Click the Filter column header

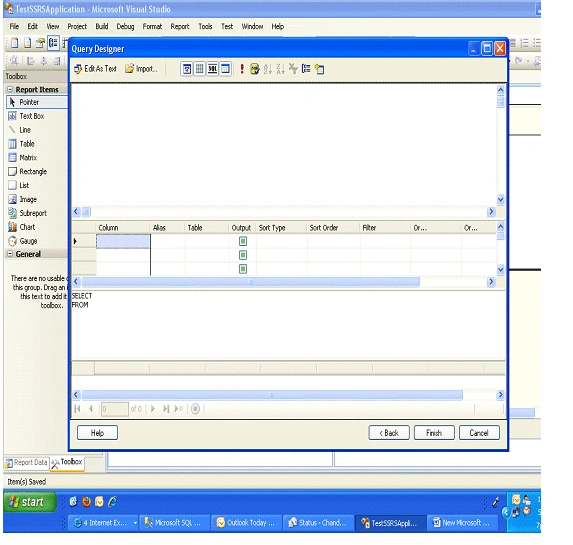point(385,228)
